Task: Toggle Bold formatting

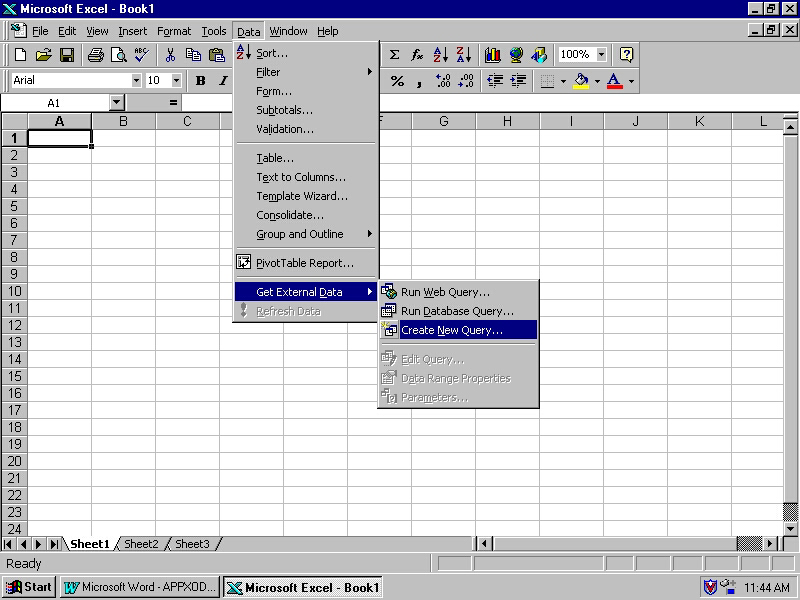Action: (x=201, y=81)
